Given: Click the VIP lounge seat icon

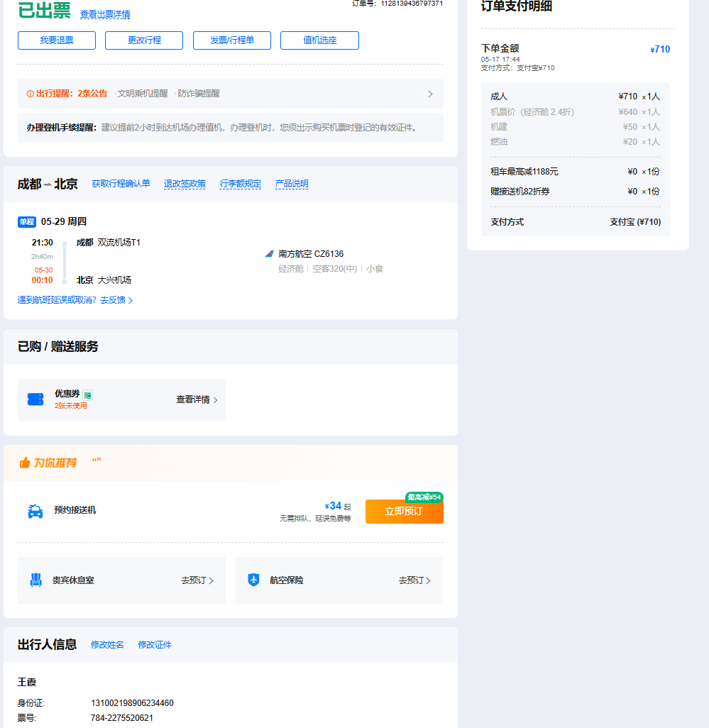Looking at the screenshot, I should click(35, 580).
